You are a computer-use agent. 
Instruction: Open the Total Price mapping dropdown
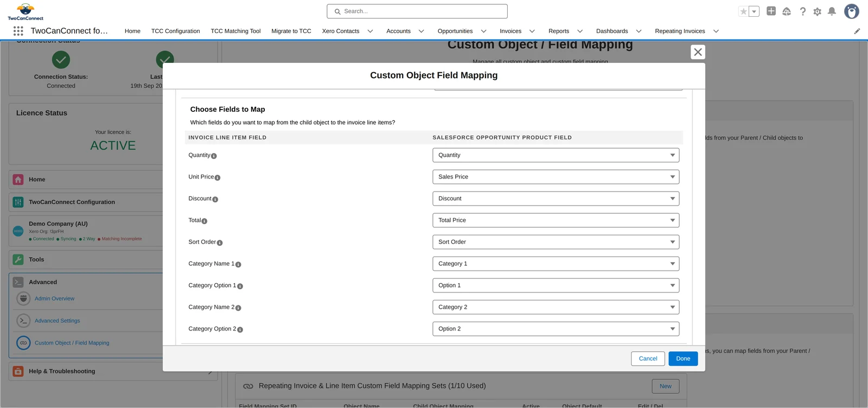556,220
